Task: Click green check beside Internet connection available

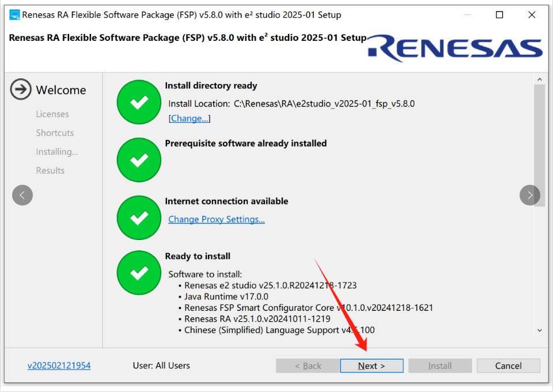Action: click(139, 218)
